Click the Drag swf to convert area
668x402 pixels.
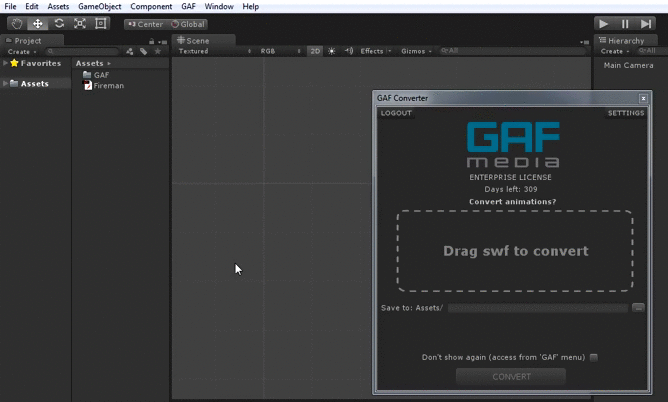(x=515, y=251)
